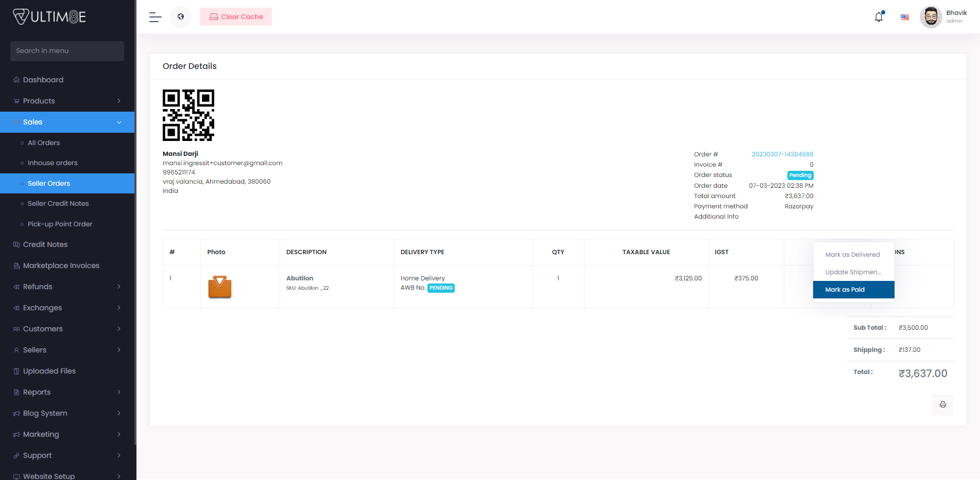This screenshot has height=480, width=980.
Task: Click the Search in menu field
Action: (67, 51)
